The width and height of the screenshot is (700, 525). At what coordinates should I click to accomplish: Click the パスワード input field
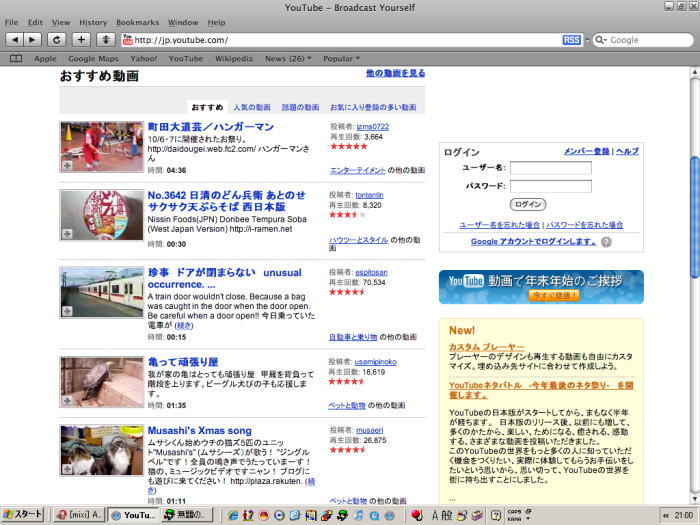click(550, 186)
